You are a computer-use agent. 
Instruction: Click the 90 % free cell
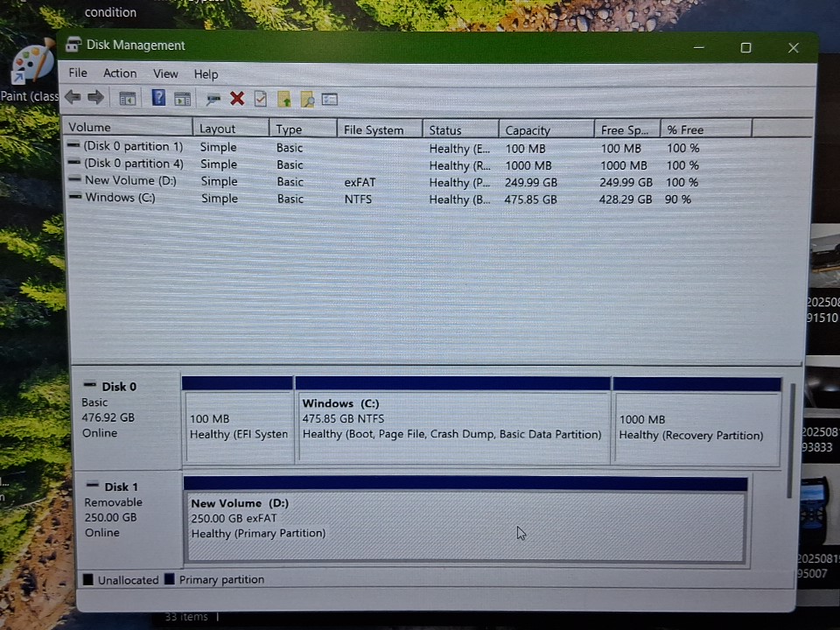[x=677, y=199]
